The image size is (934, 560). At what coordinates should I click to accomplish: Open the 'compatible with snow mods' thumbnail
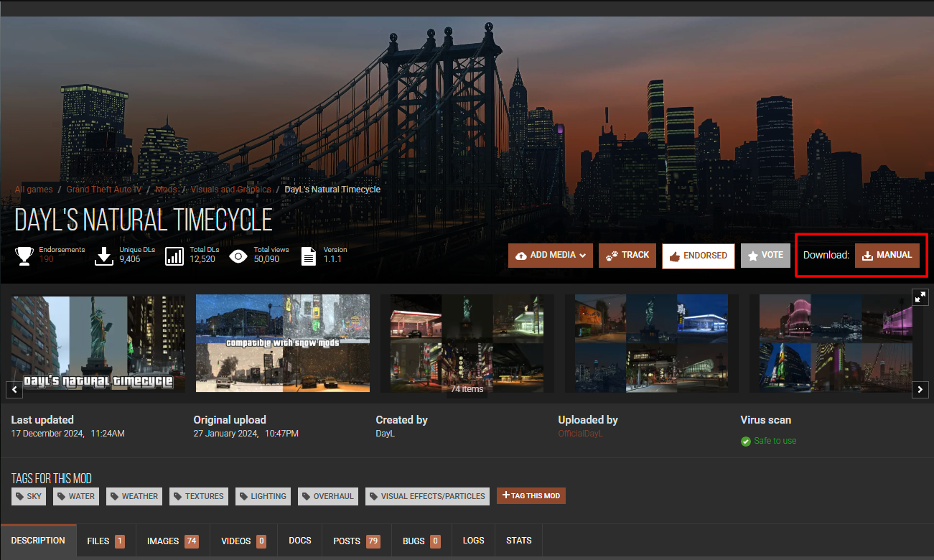coord(283,343)
